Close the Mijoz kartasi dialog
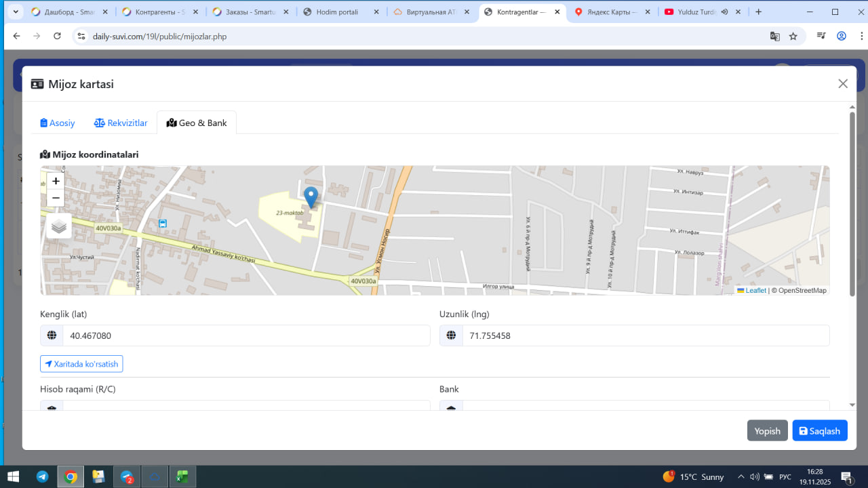This screenshot has width=868, height=488. click(843, 83)
